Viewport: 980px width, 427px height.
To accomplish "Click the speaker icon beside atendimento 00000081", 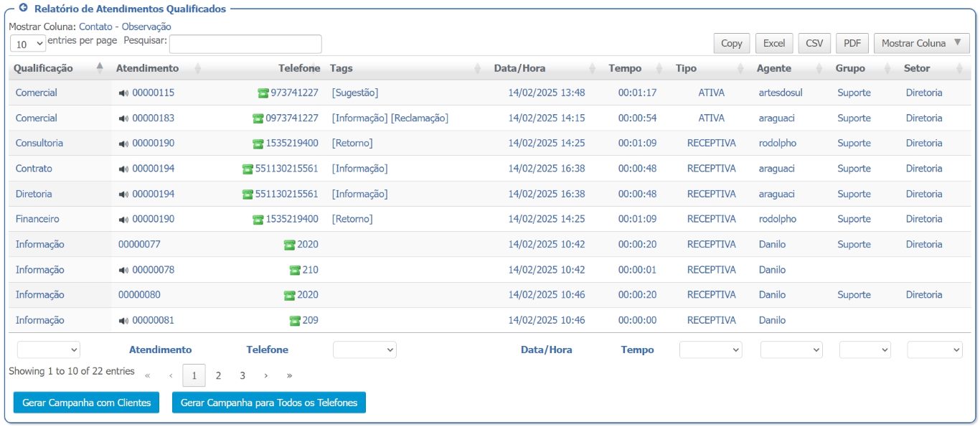I will tap(123, 321).
